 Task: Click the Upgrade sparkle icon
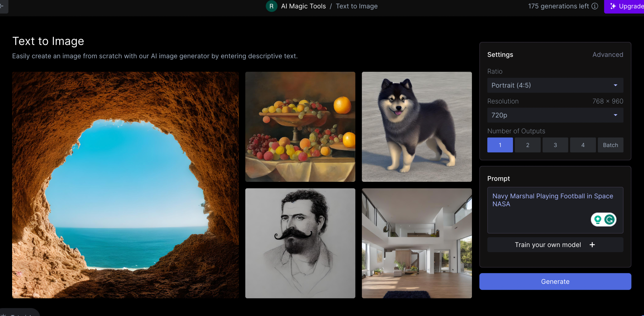(x=613, y=6)
